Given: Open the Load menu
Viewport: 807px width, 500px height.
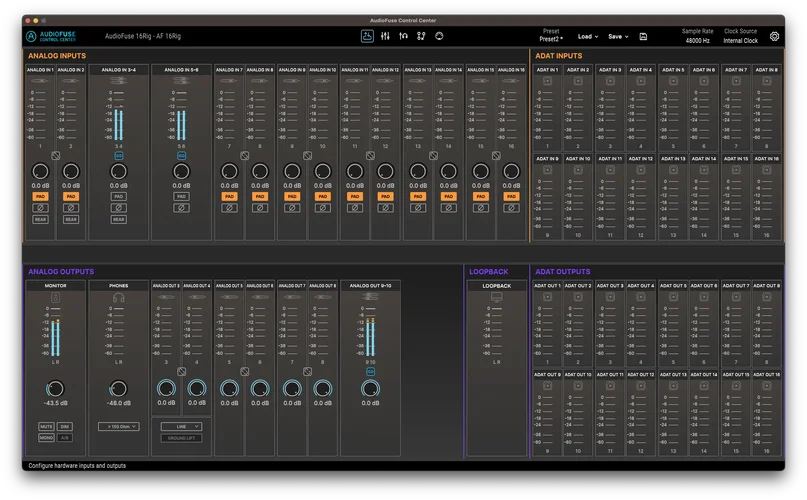Looking at the screenshot, I should pyautogui.click(x=588, y=36).
